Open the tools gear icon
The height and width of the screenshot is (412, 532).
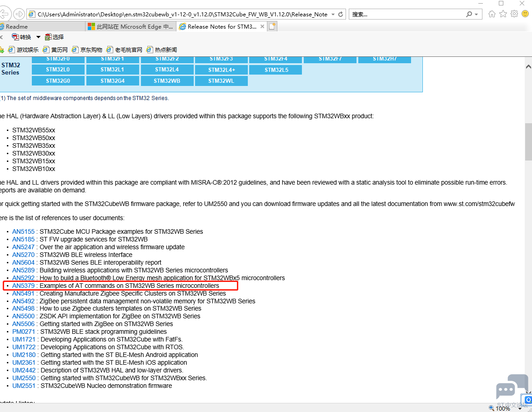point(514,14)
